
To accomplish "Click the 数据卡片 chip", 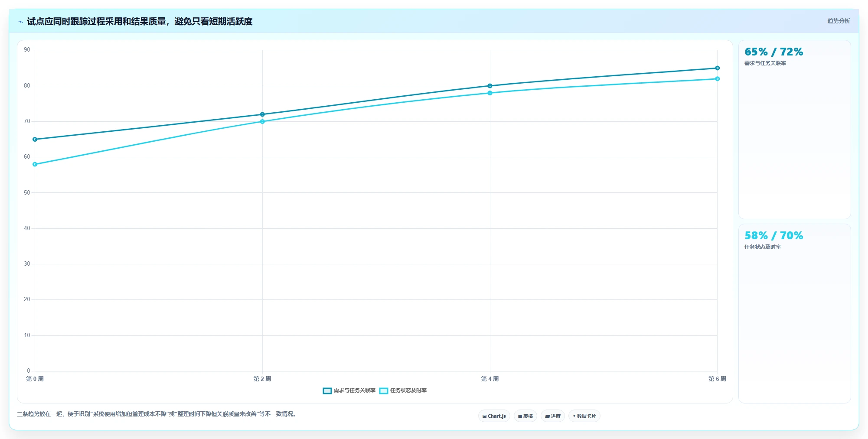I will coord(584,416).
